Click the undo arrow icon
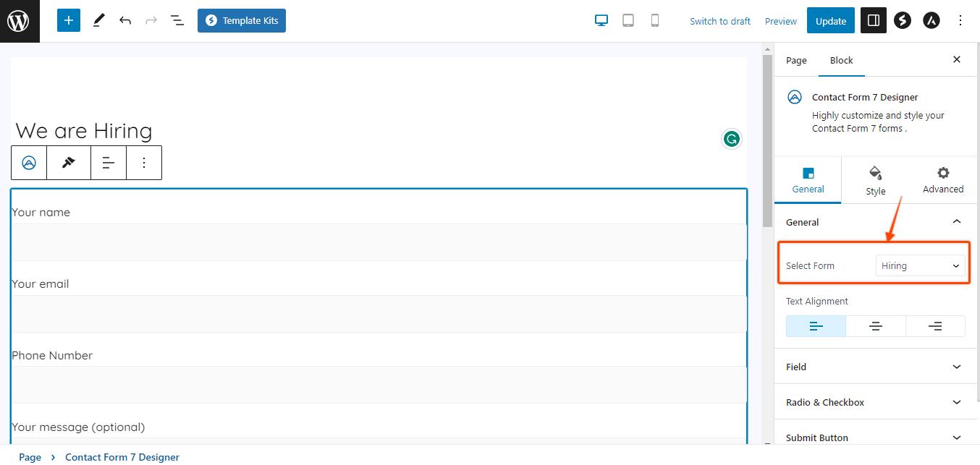Viewport: 980px width, 465px height. pyautogui.click(x=125, y=21)
